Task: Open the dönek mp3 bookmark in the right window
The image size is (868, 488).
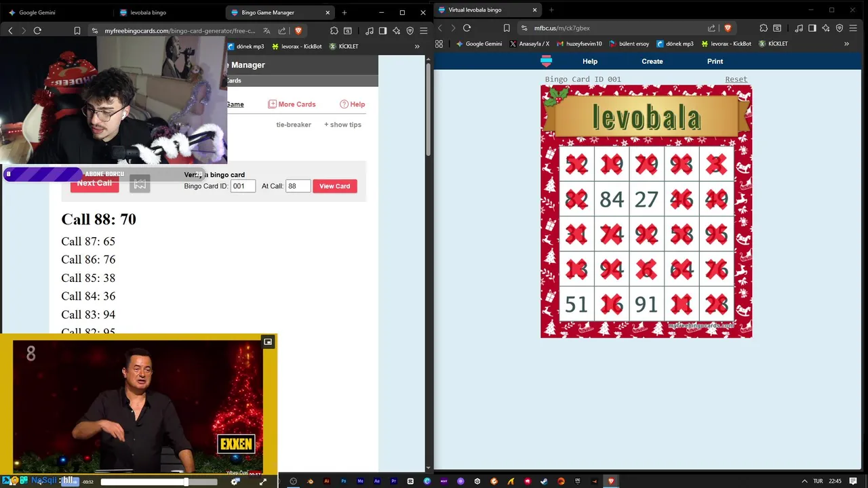Action: click(x=675, y=43)
